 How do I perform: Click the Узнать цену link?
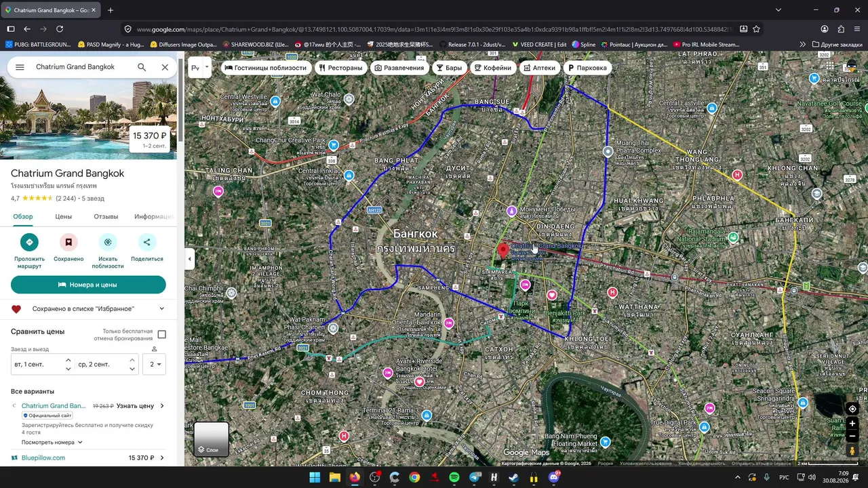coord(135,406)
